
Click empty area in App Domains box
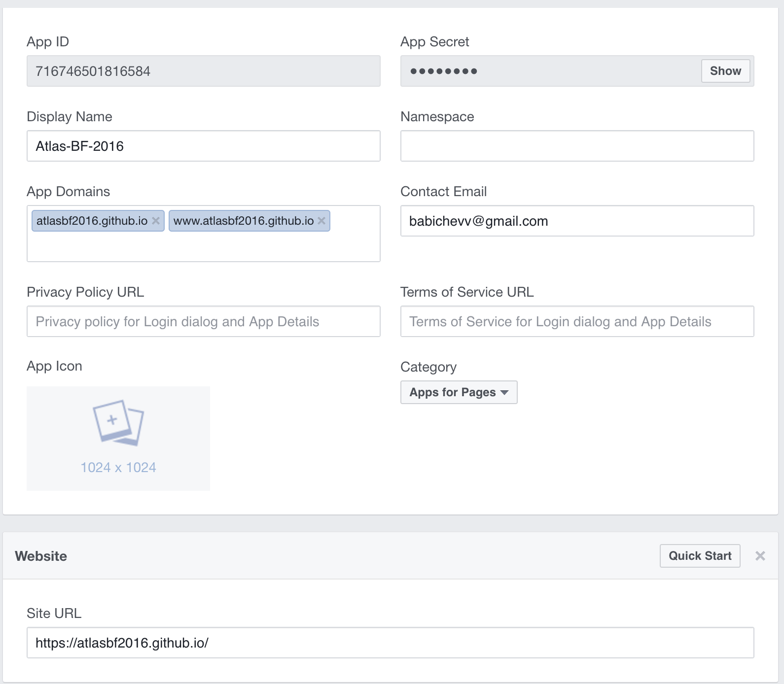tap(203, 246)
